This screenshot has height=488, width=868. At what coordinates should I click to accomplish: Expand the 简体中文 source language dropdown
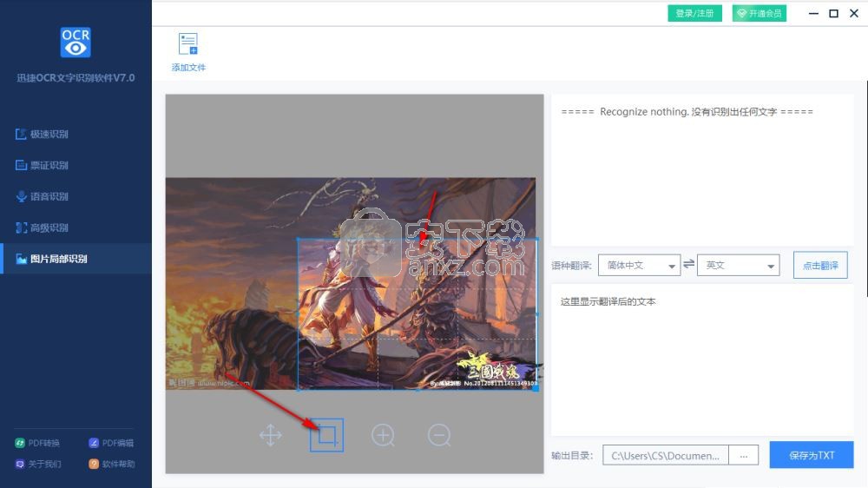coord(640,266)
